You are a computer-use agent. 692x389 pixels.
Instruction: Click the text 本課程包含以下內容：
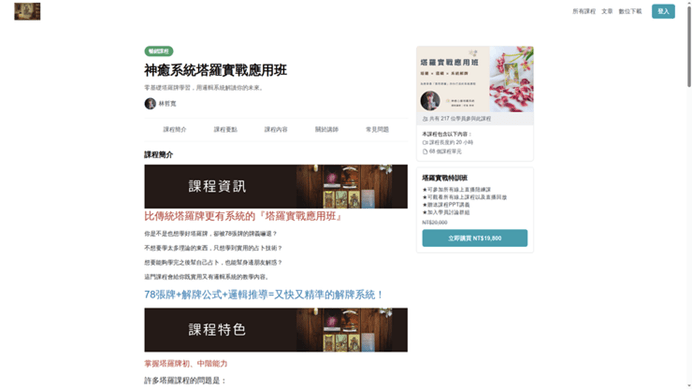(447, 134)
